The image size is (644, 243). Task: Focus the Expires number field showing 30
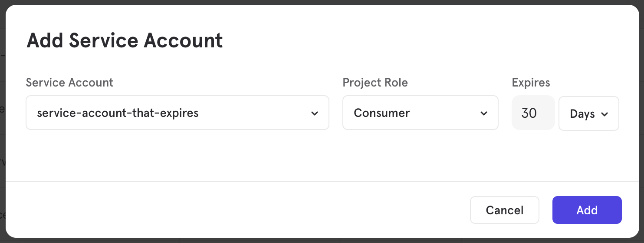[533, 113]
